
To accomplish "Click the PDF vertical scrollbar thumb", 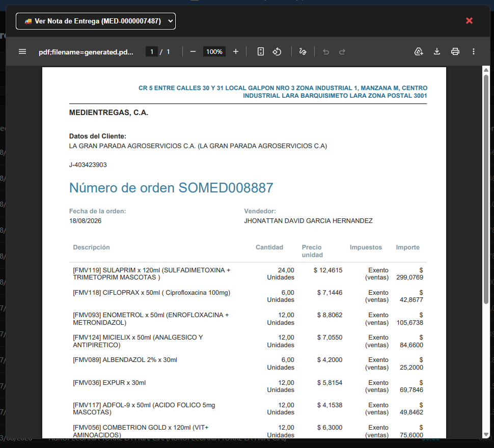I will [486, 189].
